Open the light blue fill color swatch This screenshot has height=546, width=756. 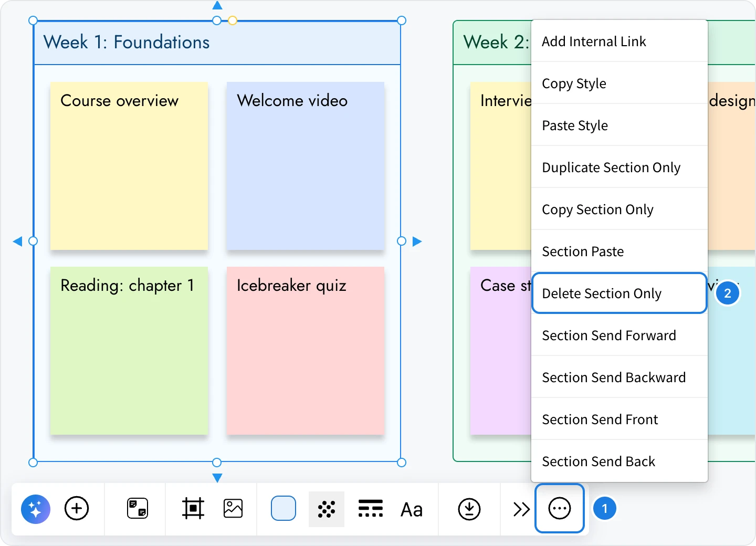pos(283,509)
